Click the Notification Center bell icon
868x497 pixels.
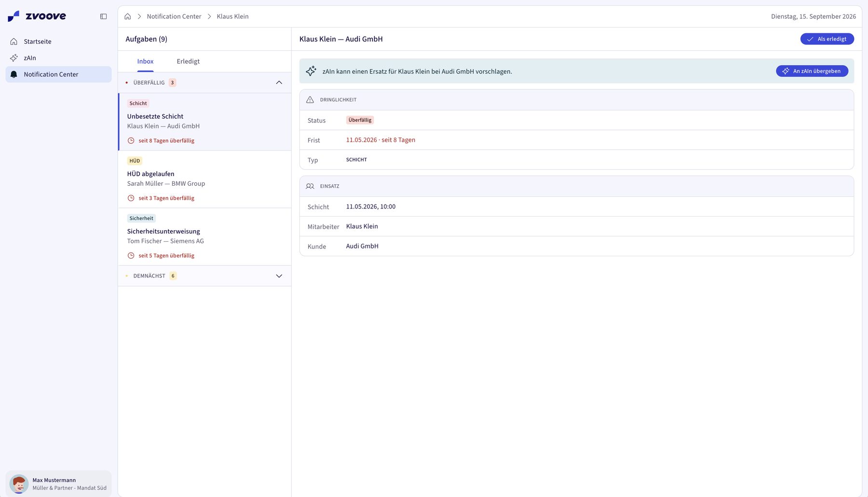tap(14, 74)
